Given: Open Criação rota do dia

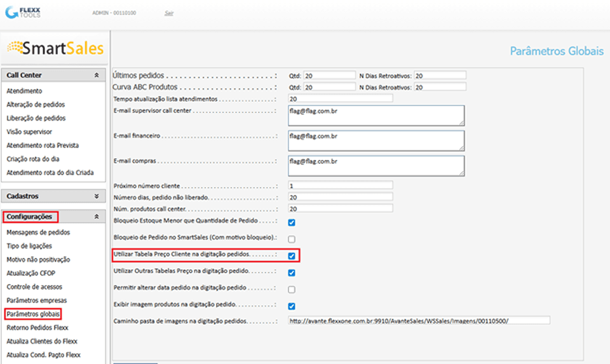Looking at the screenshot, I should coord(32,159).
